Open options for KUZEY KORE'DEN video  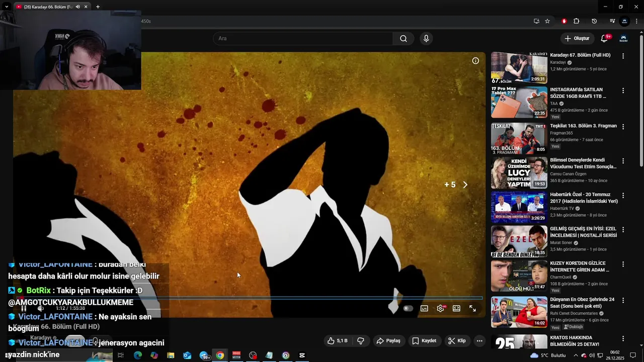pyautogui.click(x=623, y=264)
